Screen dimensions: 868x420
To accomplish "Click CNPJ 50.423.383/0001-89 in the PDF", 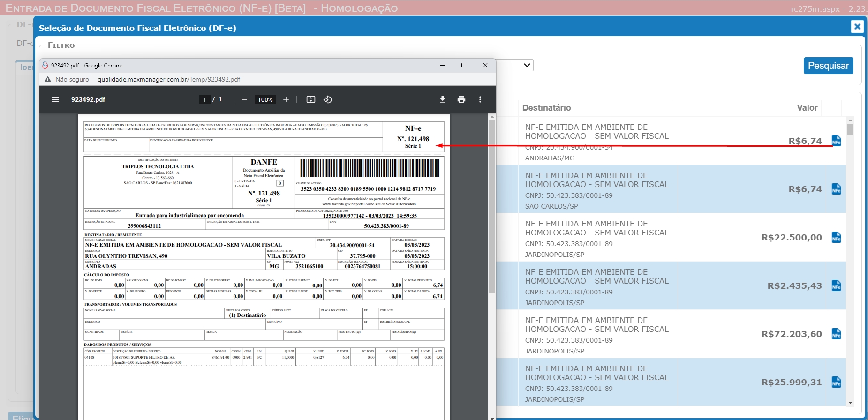I will (386, 226).
